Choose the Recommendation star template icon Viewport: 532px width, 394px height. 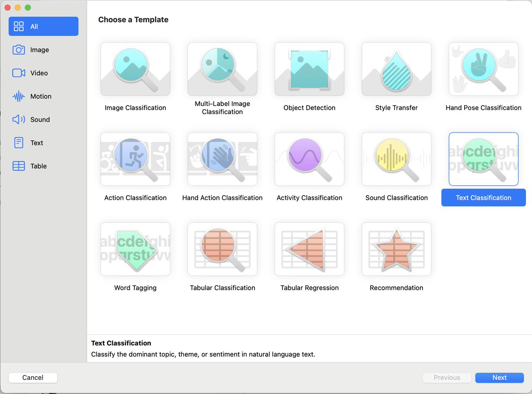396,249
